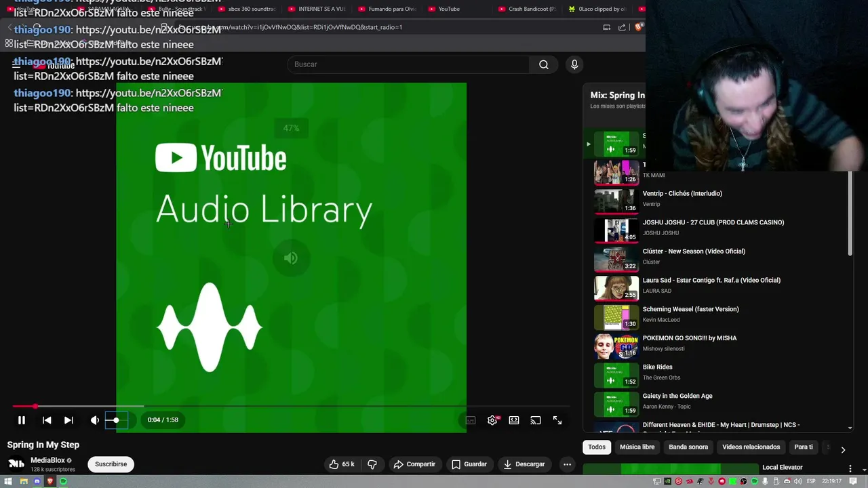
Task: Like the video with 65 k likes
Action: [342, 464]
